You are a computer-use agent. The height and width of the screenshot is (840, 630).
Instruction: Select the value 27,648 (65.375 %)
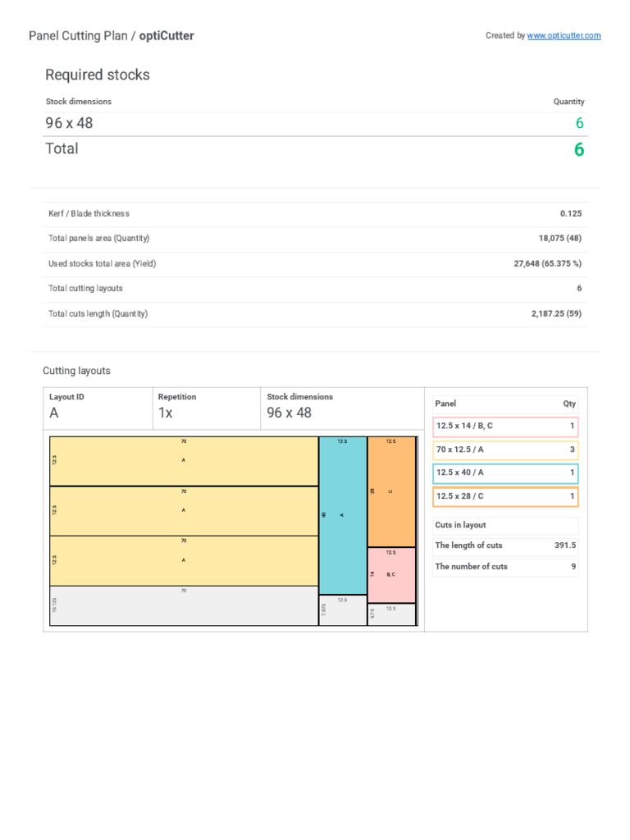pyautogui.click(x=547, y=263)
